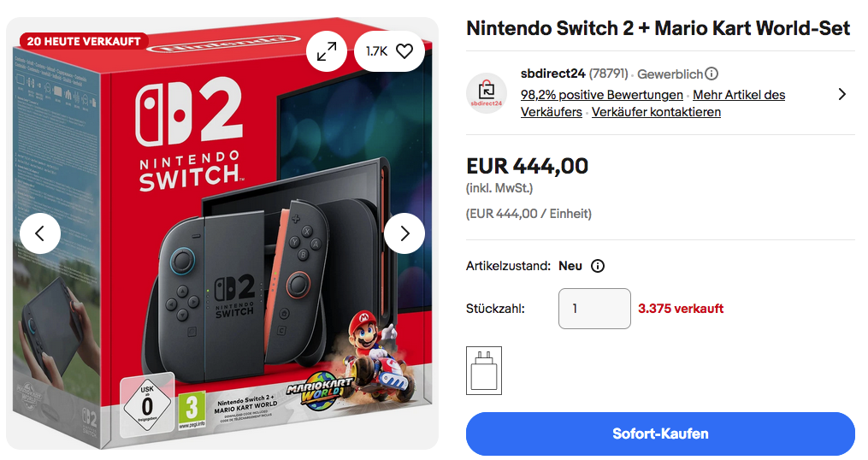The height and width of the screenshot is (460, 868).
Task: Select the power adapter plug icon
Action: click(x=484, y=370)
